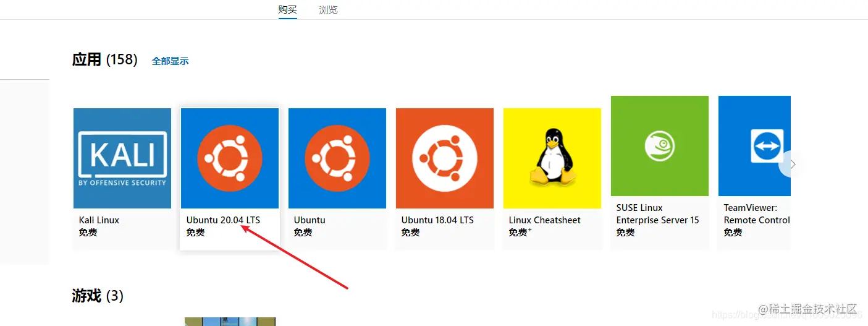Click 免费 price under TeamViewer
The width and height of the screenshot is (868, 326).
[x=733, y=233]
